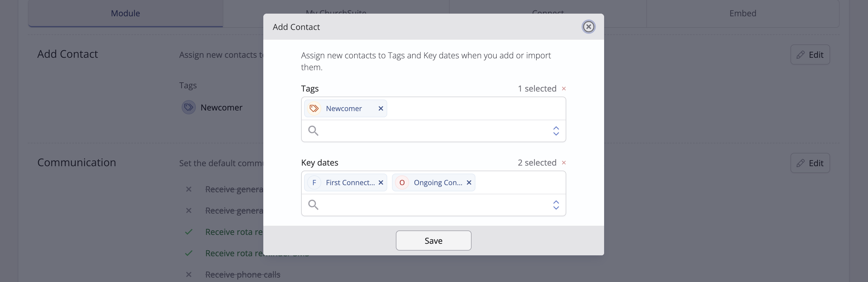Viewport: 868px width, 282px height.
Task: Edit the Add Contact section
Action: [810, 55]
